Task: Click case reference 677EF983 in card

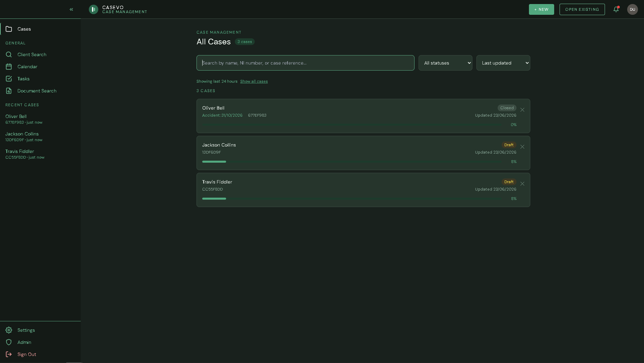Action: 257,115
